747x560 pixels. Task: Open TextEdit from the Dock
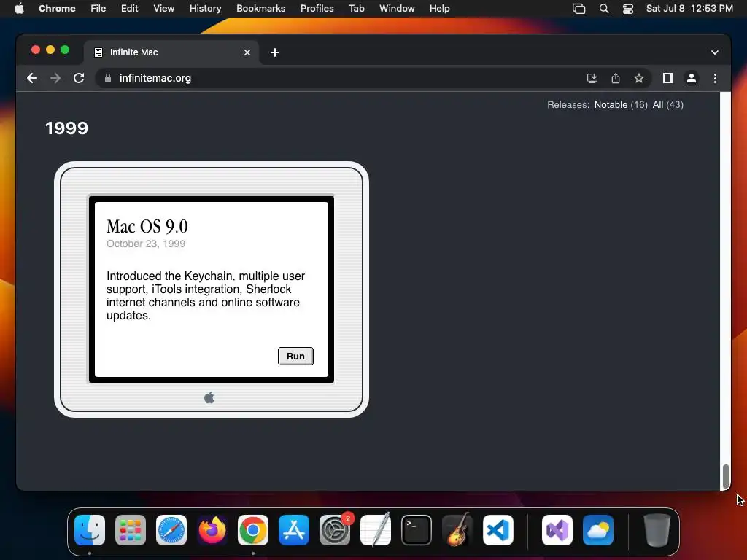(376, 529)
